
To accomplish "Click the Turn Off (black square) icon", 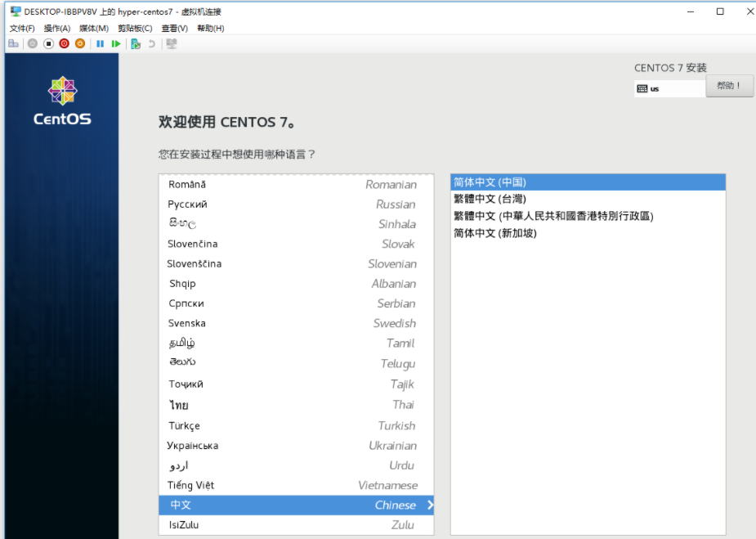I will [x=48, y=44].
